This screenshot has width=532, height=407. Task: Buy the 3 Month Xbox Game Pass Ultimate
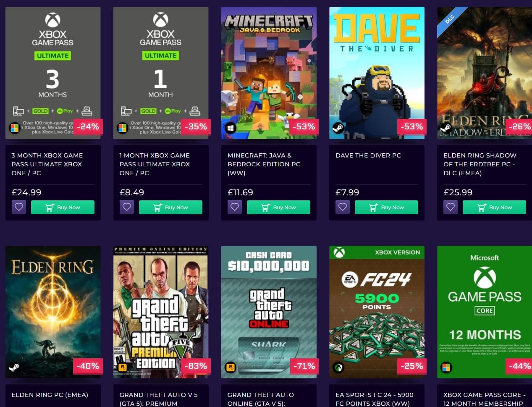pos(63,207)
